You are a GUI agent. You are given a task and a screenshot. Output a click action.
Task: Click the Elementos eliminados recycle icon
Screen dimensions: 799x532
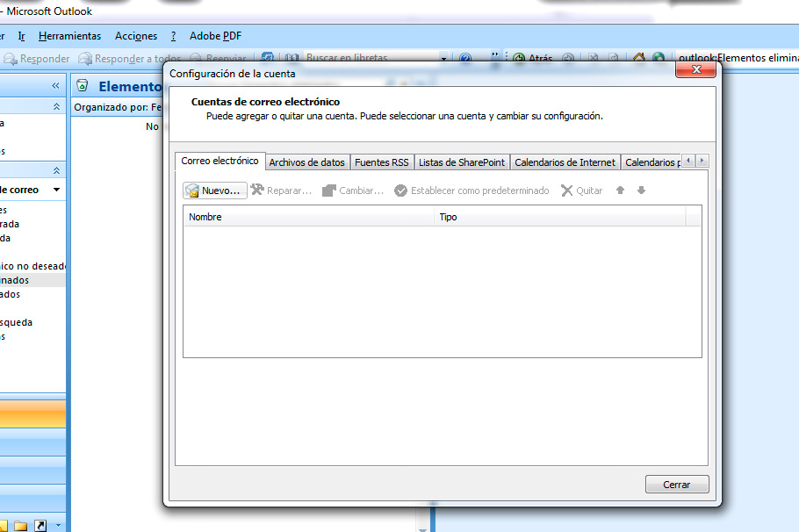pyautogui.click(x=82, y=86)
